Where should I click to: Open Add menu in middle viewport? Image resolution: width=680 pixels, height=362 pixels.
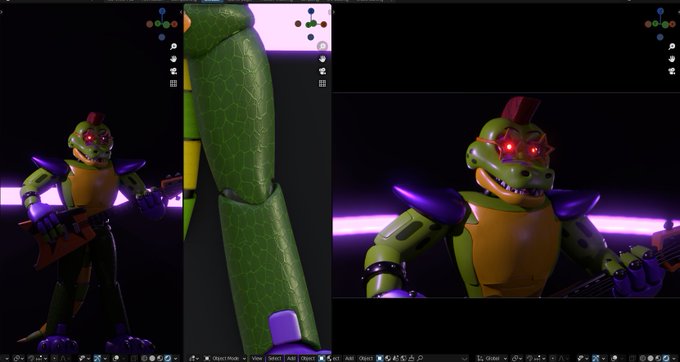coord(291,358)
